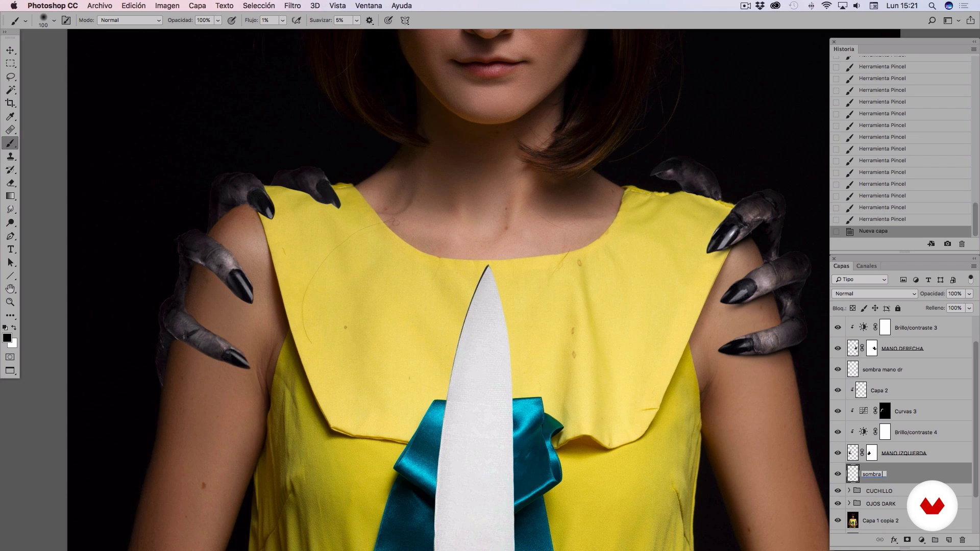Open the Flujo dropdown arrow
The image size is (980, 551).
[x=283, y=20]
